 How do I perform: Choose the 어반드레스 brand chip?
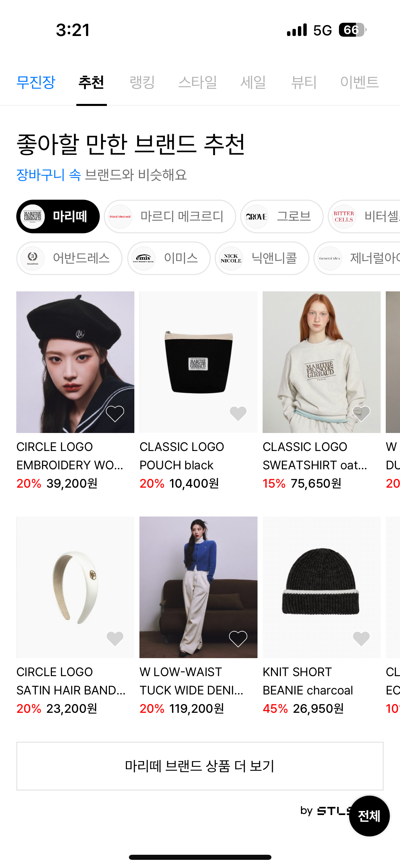pos(69,258)
